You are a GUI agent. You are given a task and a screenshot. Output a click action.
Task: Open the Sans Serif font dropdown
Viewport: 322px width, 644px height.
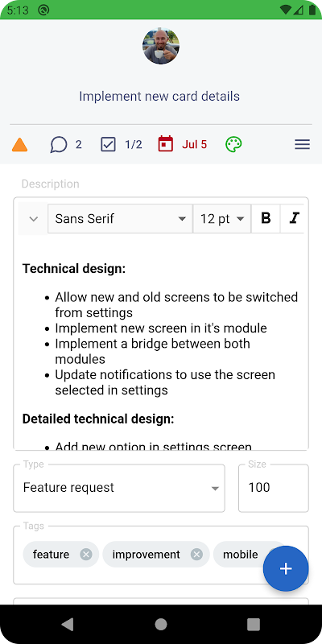click(x=120, y=218)
